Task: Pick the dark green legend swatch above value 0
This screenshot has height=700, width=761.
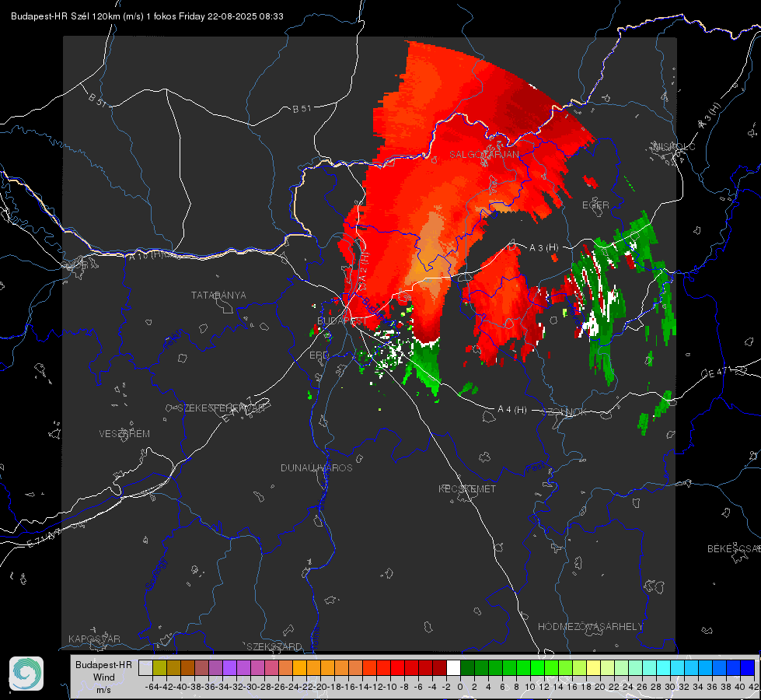Action: tap(467, 667)
